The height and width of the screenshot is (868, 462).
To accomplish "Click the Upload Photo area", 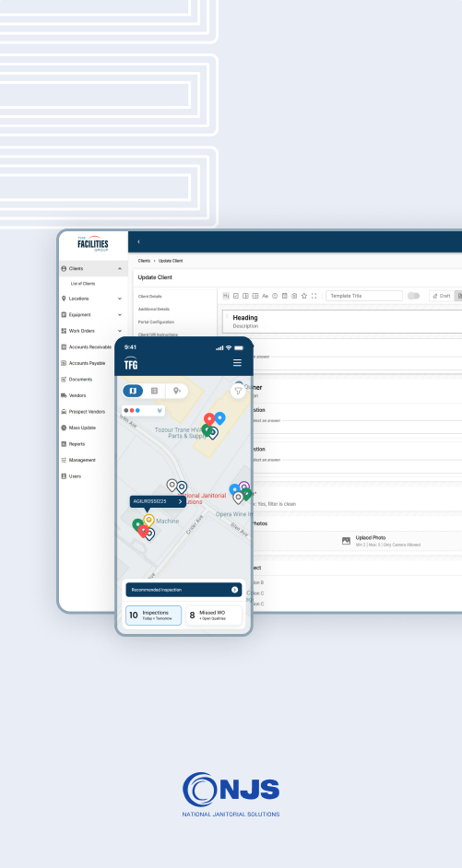I will point(358,542).
